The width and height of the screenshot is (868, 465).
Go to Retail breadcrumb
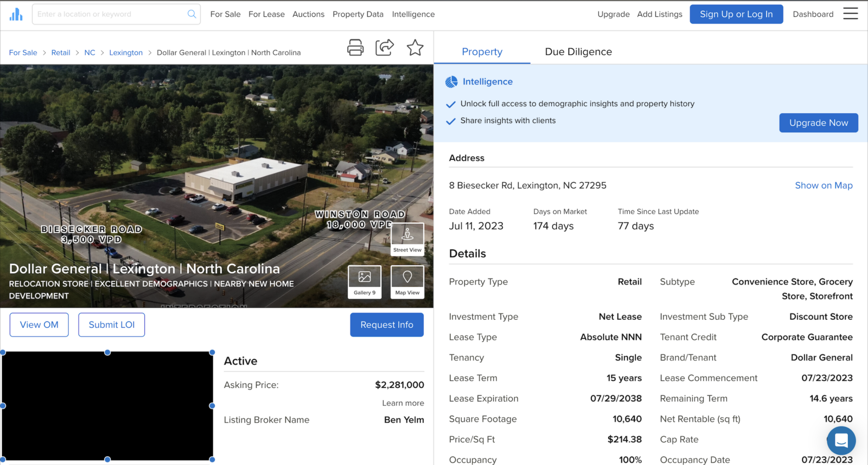click(61, 53)
